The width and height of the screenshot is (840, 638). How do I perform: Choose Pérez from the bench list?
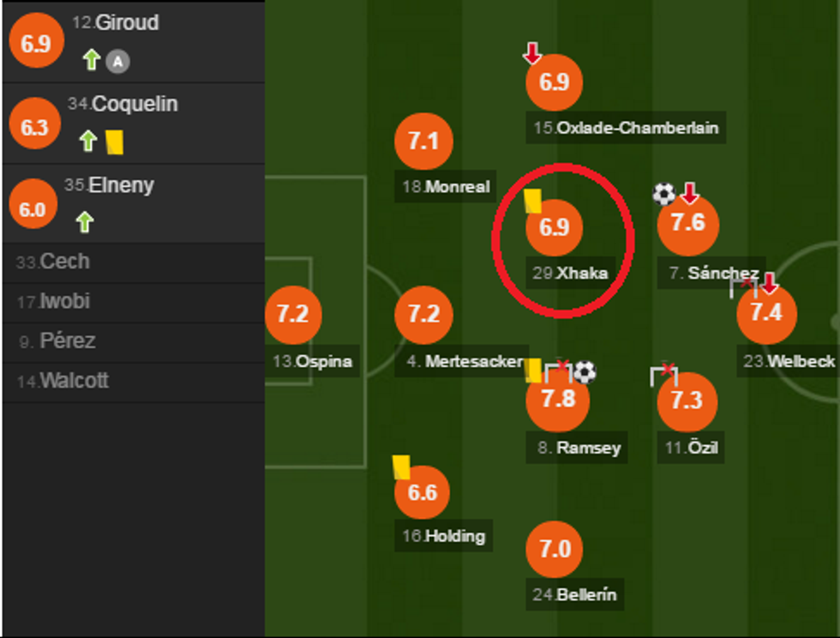coord(57,341)
